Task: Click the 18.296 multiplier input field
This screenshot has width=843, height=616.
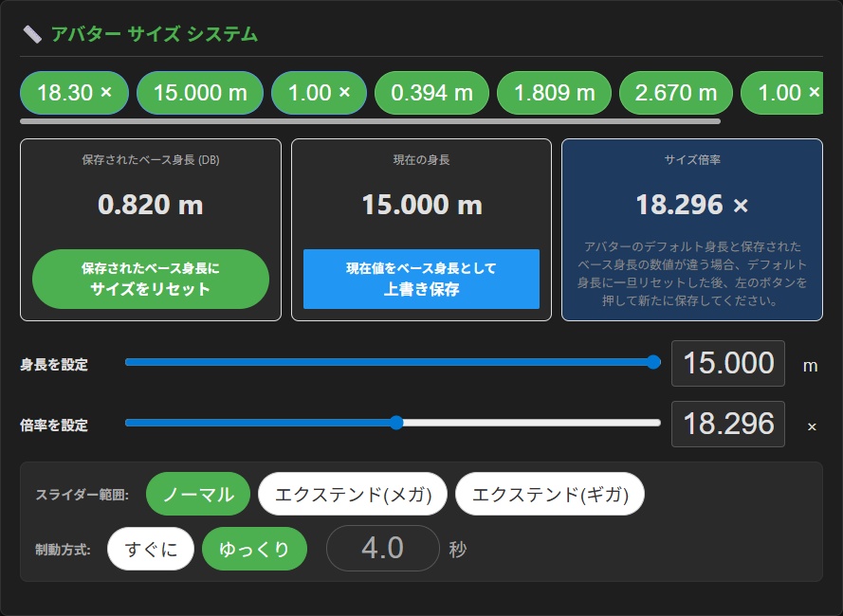Action: click(x=728, y=425)
